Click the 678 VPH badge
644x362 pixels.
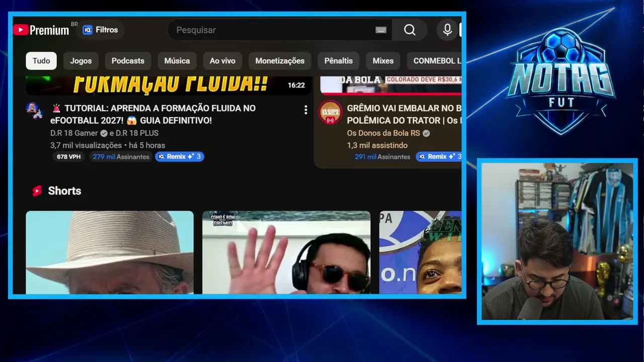(x=68, y=157)
